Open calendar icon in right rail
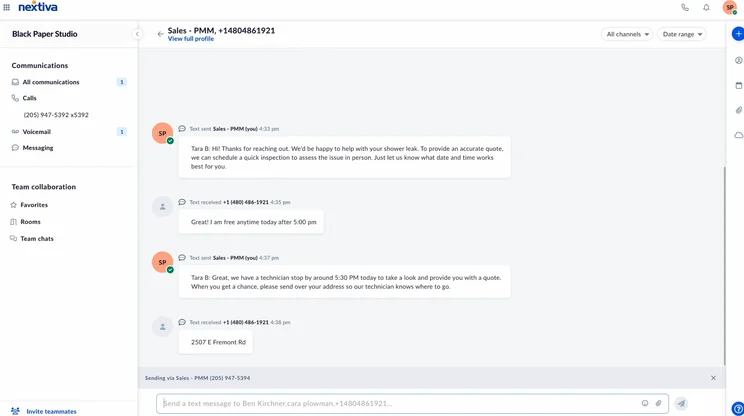Image resolution: width=744 pixels, height=416 pixels. coord(739,85)
